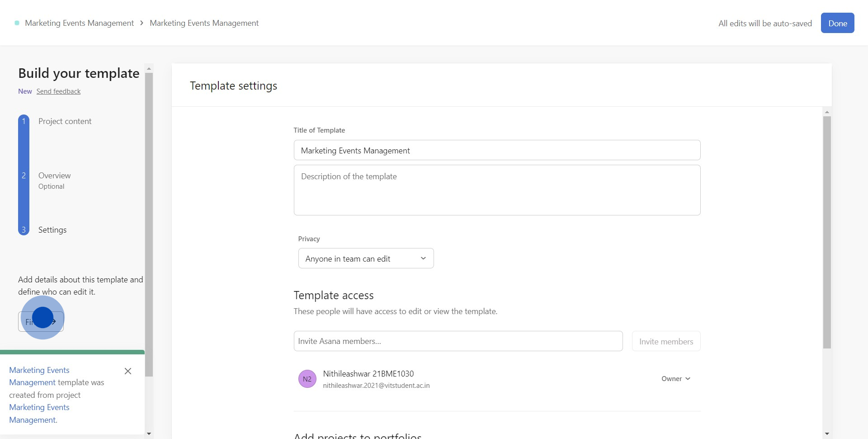Click the teal project color dot
The image size is (868, 439).
[17, 23]
